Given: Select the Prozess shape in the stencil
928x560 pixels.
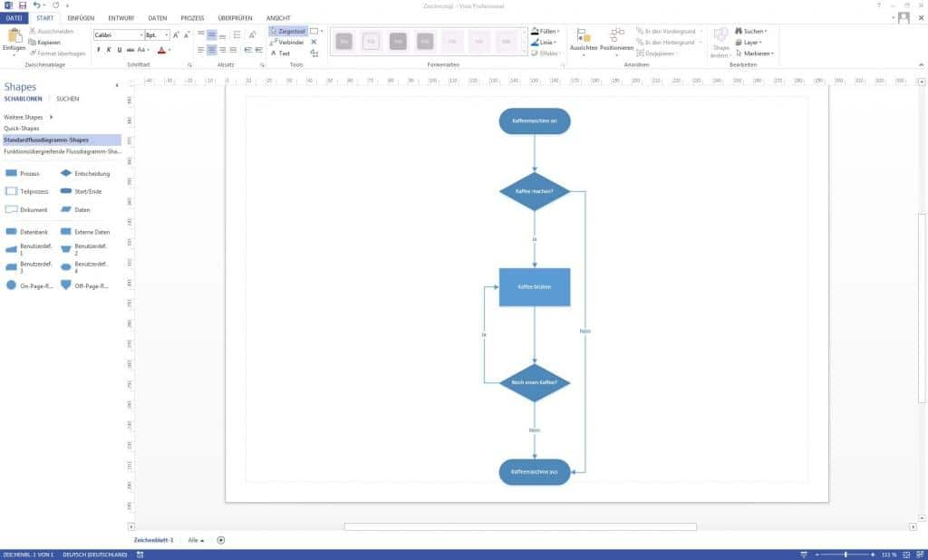Looking at the screenshot, I should (12, 173).
